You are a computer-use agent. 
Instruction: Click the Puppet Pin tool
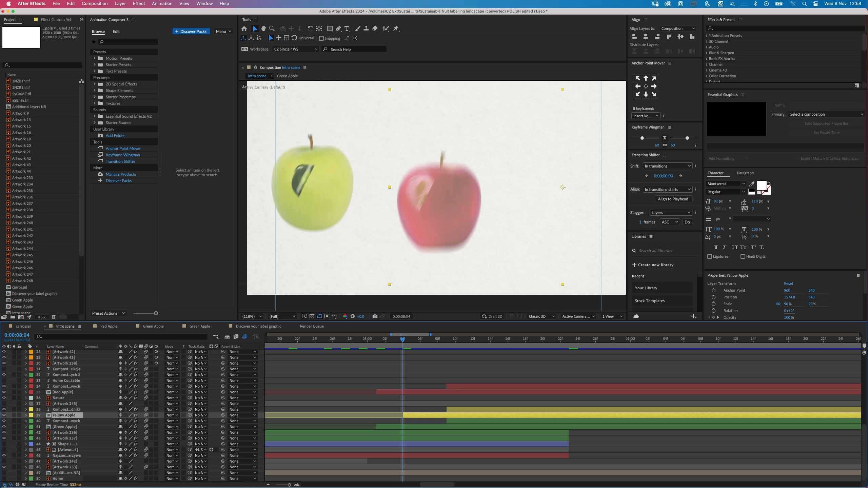[396, 28]
